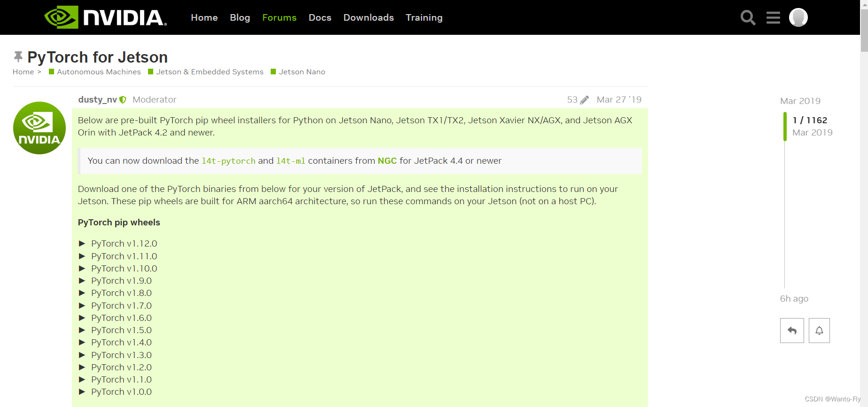Click the timeline scroller handle
868x407 pixels.
point(785,127)
